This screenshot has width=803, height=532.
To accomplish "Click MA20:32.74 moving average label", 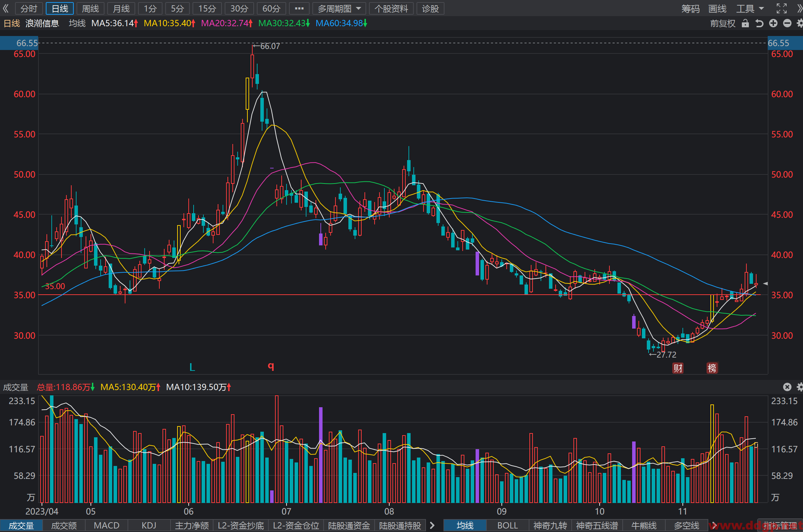I will [227, 23].
